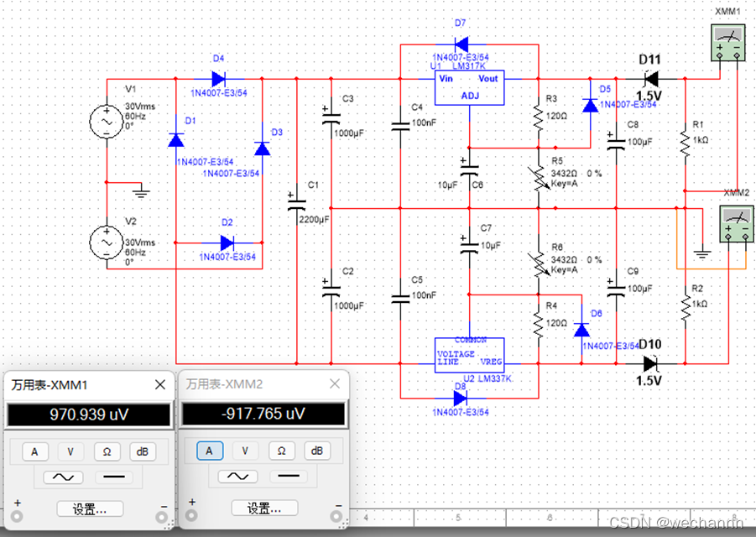This screenshot has height=537, width=756.
Task: Select diode D8 below the LM337K
Action: 461,399
